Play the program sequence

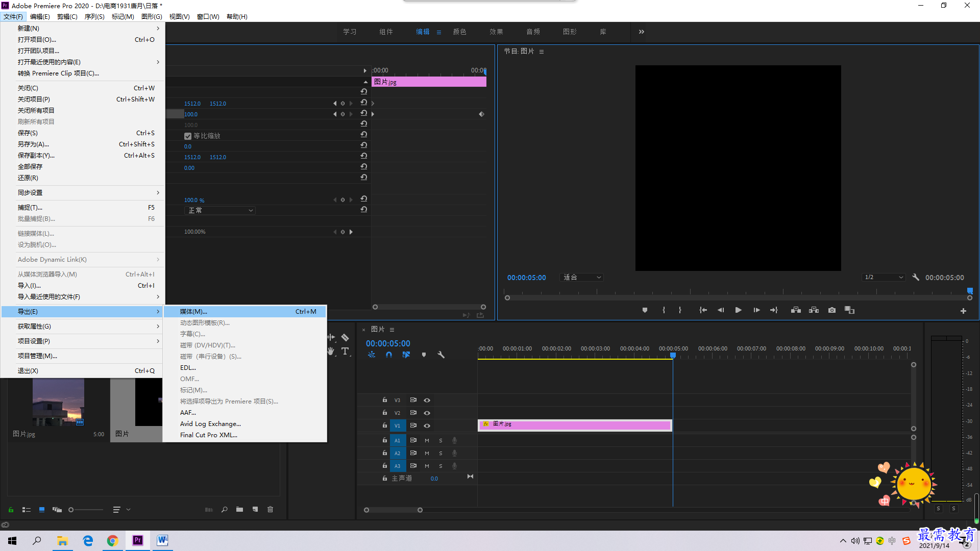coord(738,310)
